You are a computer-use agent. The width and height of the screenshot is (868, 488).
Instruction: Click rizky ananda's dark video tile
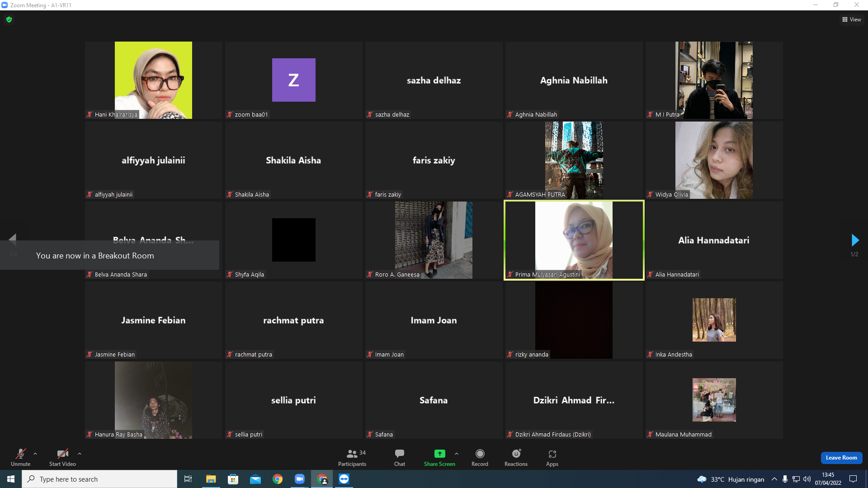[574, 320]
